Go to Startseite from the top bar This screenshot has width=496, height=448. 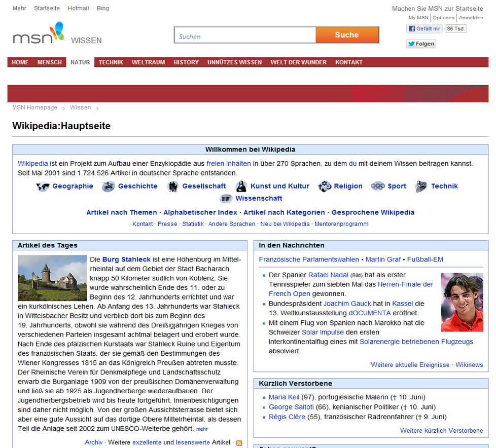[x=47, y=8]
